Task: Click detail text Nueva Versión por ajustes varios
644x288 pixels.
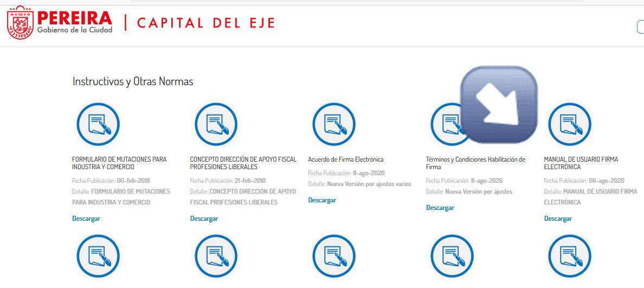Action: coord(369,184)
